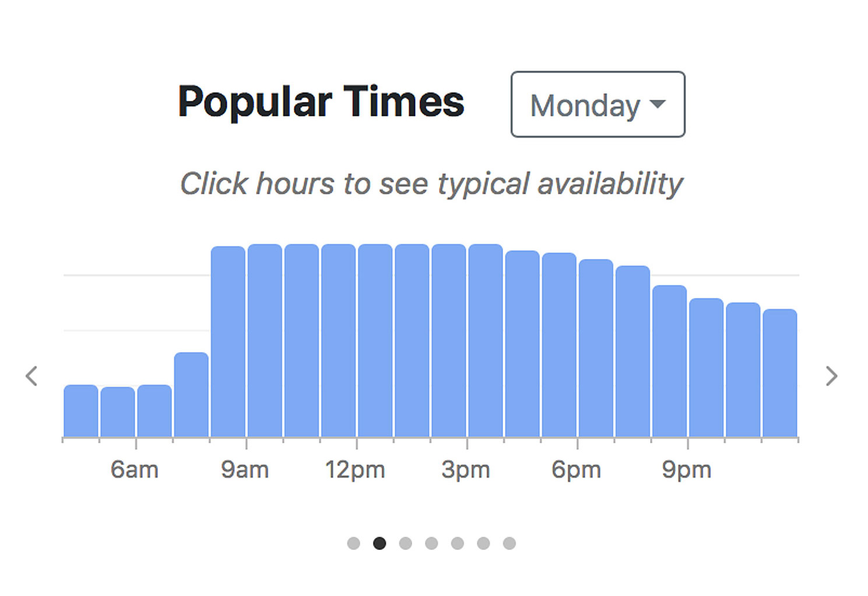Open the Monday day dropdown
This screenshot has height=596, width=868.
[x=598, y=104]
